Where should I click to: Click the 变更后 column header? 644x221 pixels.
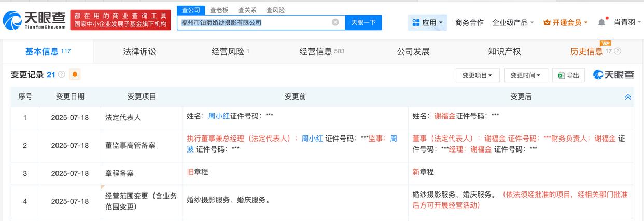521,96
